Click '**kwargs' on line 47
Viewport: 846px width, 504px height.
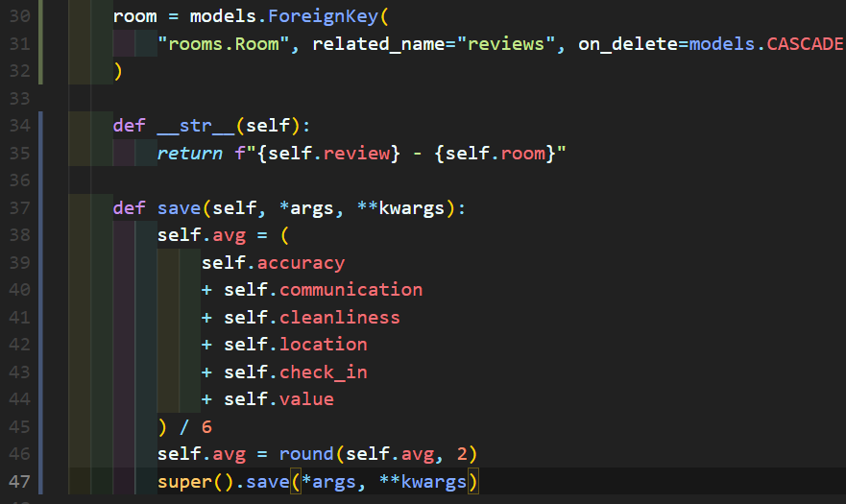pos(423,482)
